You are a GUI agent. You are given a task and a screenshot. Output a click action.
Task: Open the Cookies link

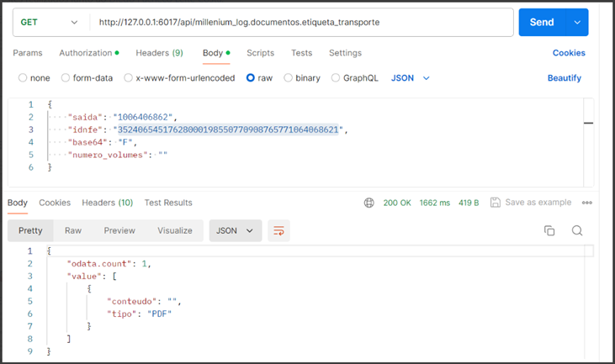click(569, 53)
